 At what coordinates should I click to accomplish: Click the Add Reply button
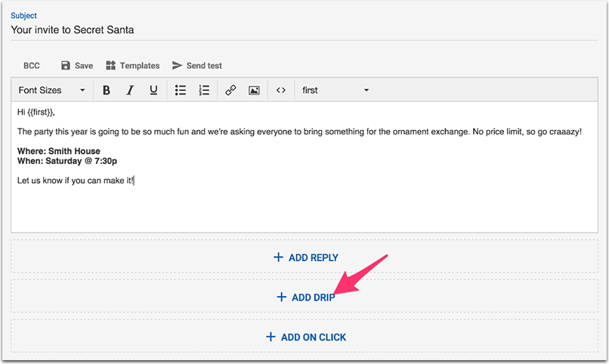[x=305, y=258]
